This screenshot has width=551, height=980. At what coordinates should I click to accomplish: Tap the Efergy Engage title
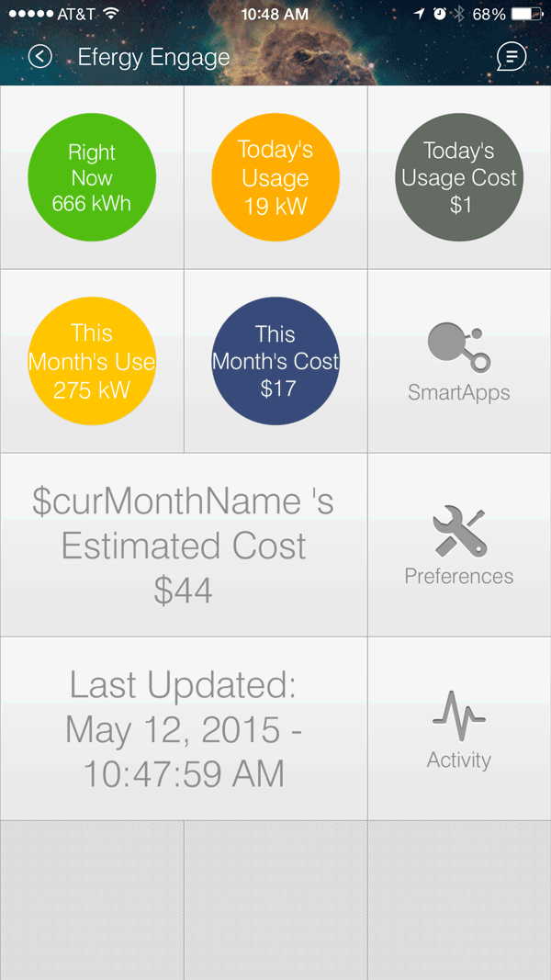coord(153,57)
